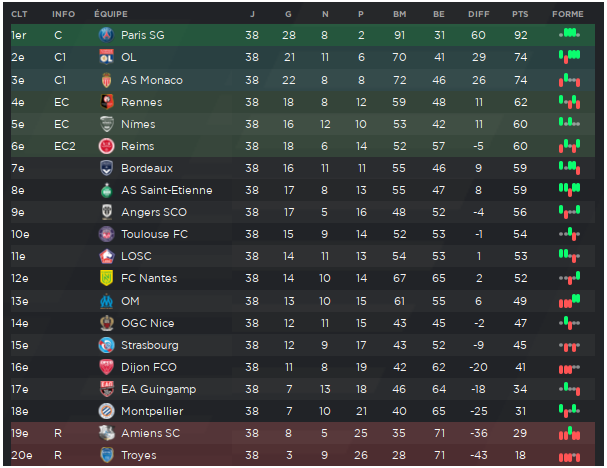The image size is (607, 468).
Task: Click the FC Nantes yellow badge
Action: coord(106,278)
